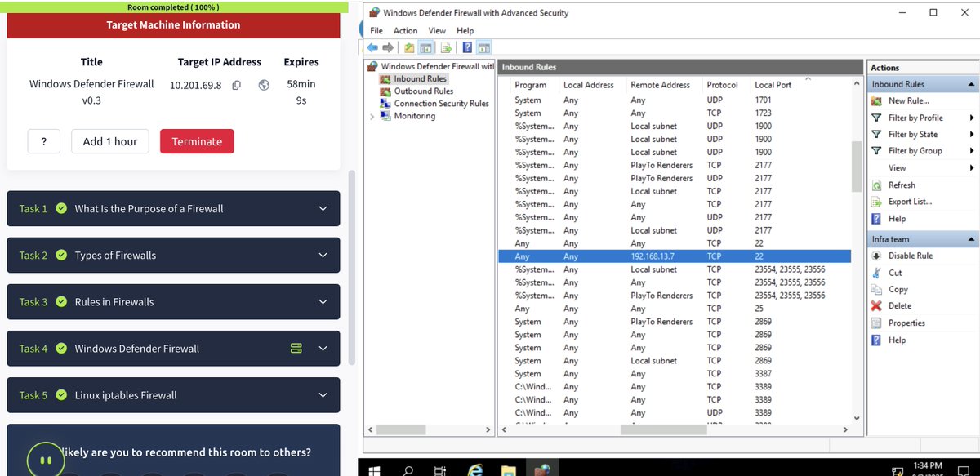Click Cut in the Infra team actions
The height and width of the screenshot is (476, 980).
[x=895, y=273]
